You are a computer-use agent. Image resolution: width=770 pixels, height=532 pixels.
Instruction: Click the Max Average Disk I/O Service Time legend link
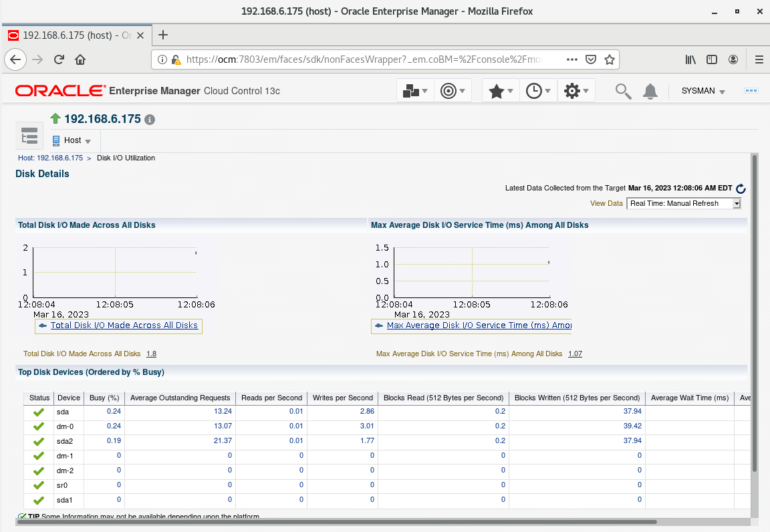pyautogui.click(x=479, y=325)
